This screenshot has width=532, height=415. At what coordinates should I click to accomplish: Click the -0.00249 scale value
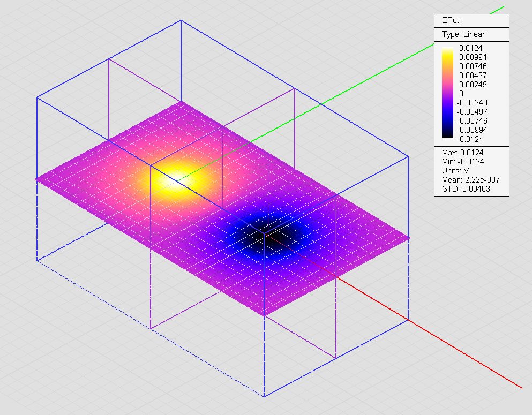click(x=478, y=103)
